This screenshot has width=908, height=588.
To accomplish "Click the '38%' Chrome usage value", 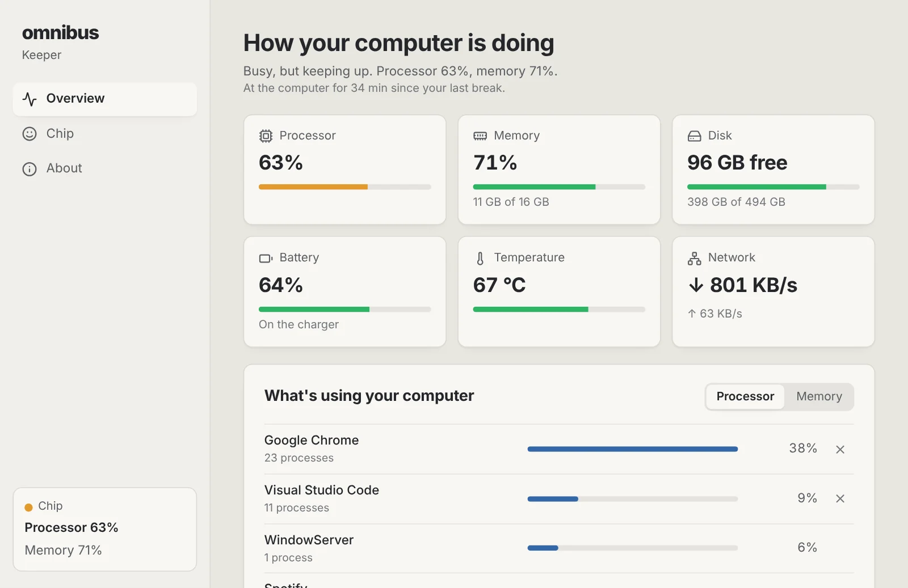I will (803, 448).
